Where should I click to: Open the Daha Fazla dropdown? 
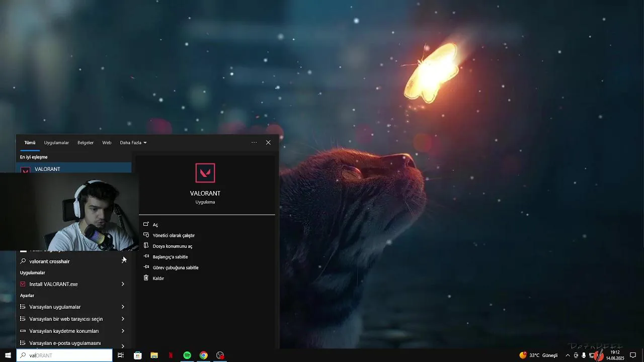point(133,143)
